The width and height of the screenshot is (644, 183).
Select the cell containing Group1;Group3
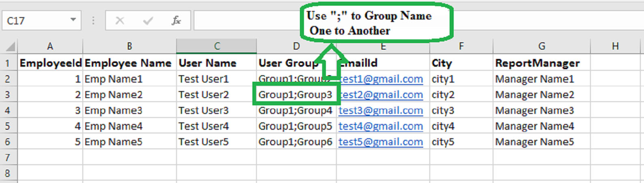pyautogui.click(x=295, y=95)
